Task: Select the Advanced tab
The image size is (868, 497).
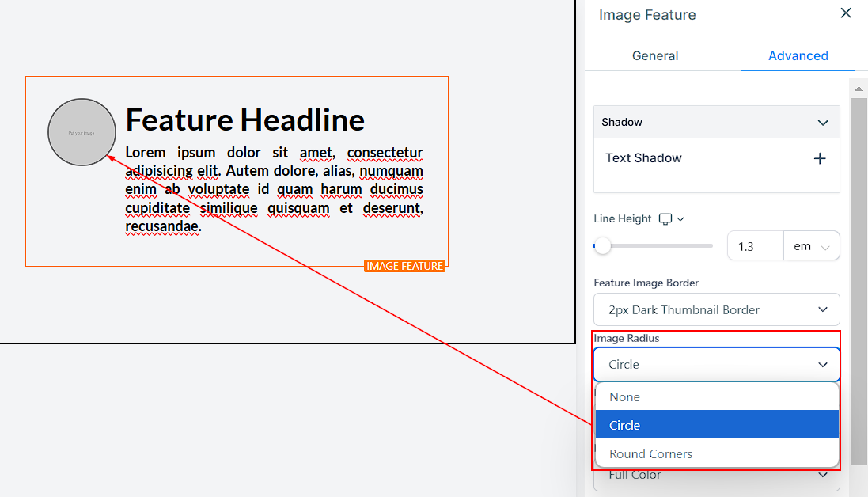Action: tap(798, 56)
